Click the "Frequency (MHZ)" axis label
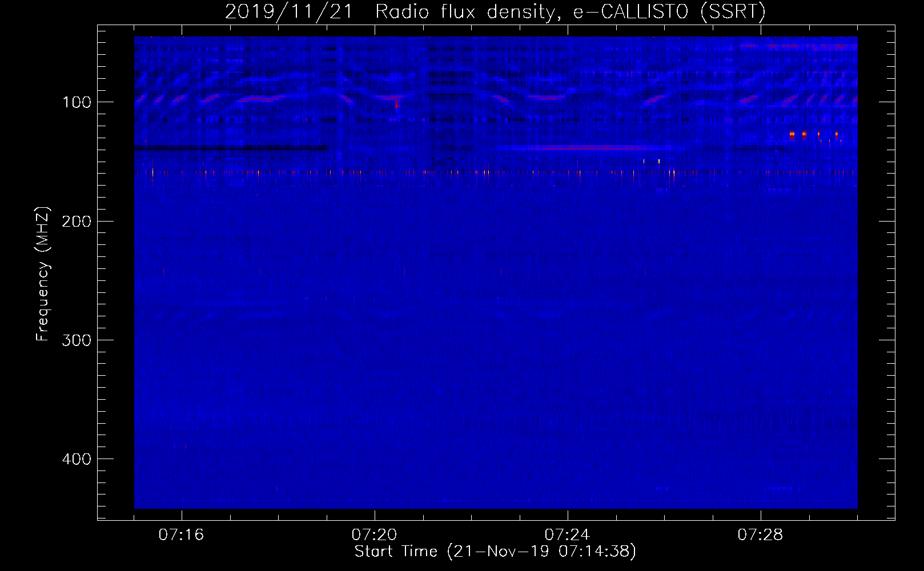Image resolution: width=924 pixels, height=571 pixels. point(43,274)
